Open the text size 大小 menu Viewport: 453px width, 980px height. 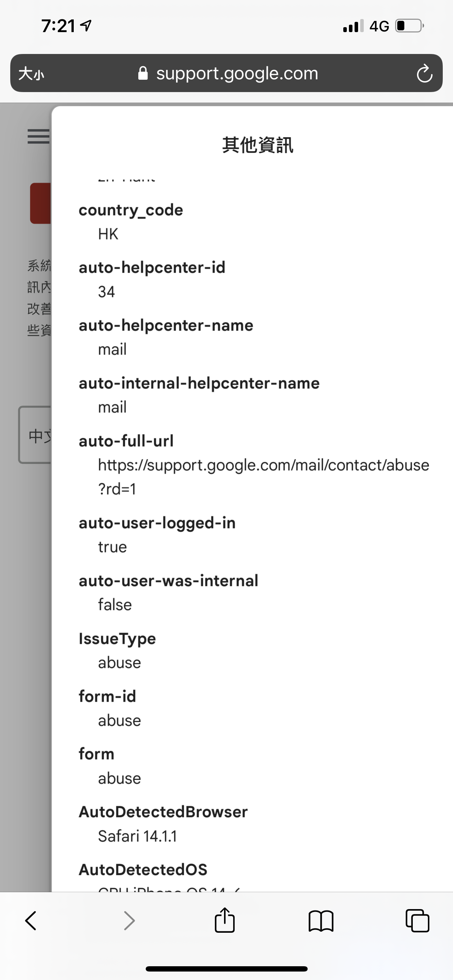(31, 73)
